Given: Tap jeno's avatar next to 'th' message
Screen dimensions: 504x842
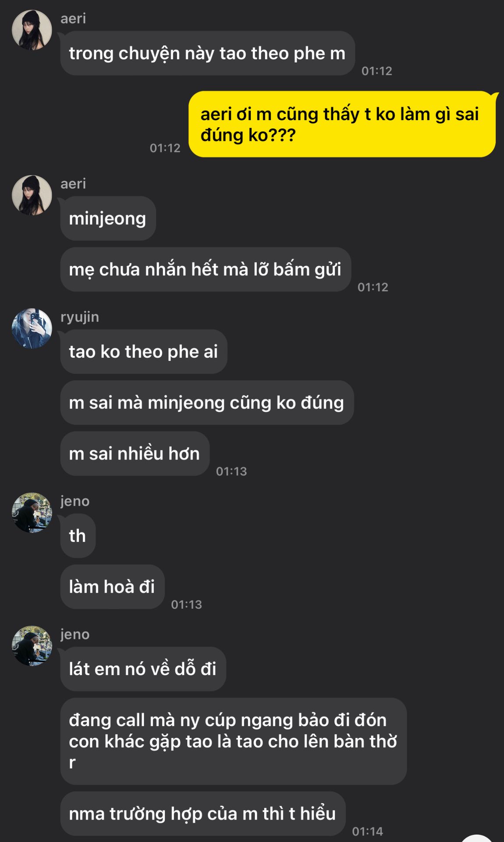Looking at the screenshot, I should point(32,513).
